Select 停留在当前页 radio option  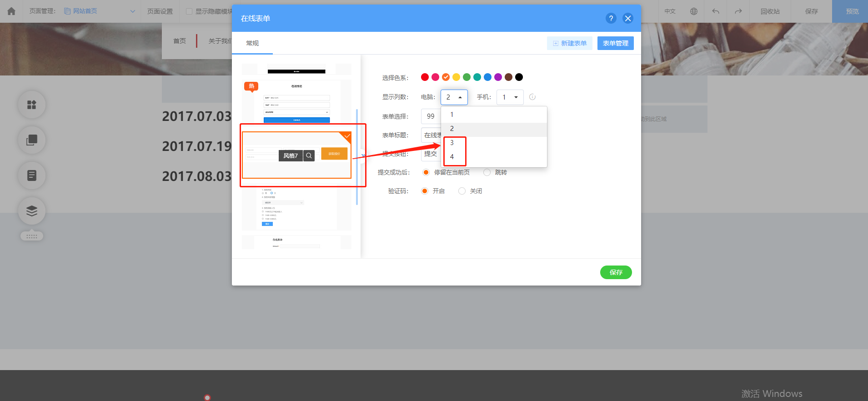[426, 172]
